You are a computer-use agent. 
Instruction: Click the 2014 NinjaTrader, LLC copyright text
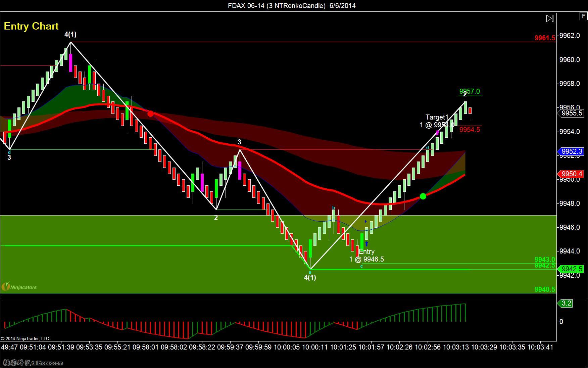point(25,338)
